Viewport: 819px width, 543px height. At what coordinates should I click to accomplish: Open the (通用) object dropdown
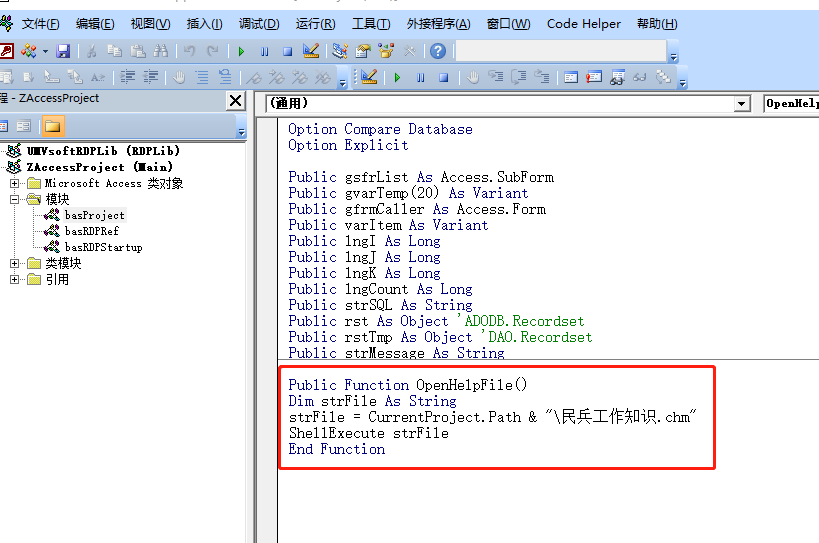[x=741, y=104]
